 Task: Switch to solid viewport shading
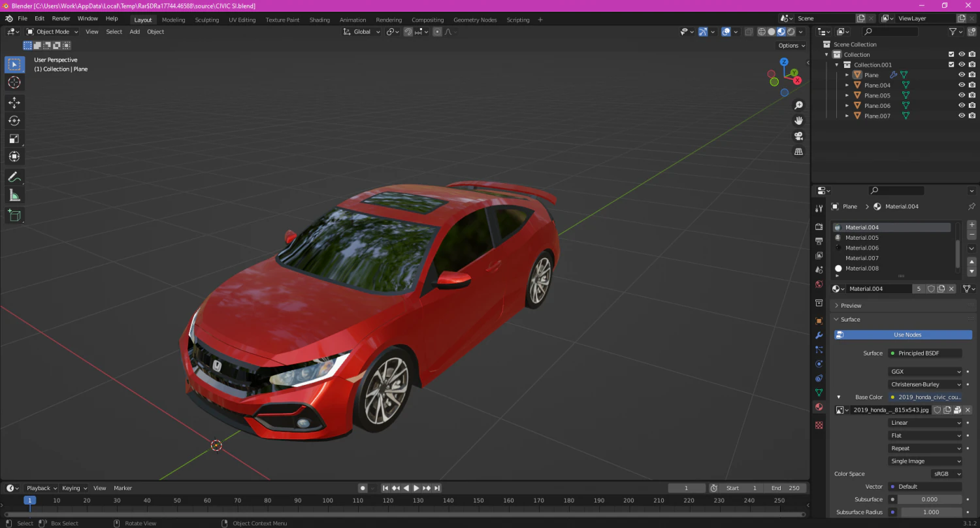tap(772, 31)
